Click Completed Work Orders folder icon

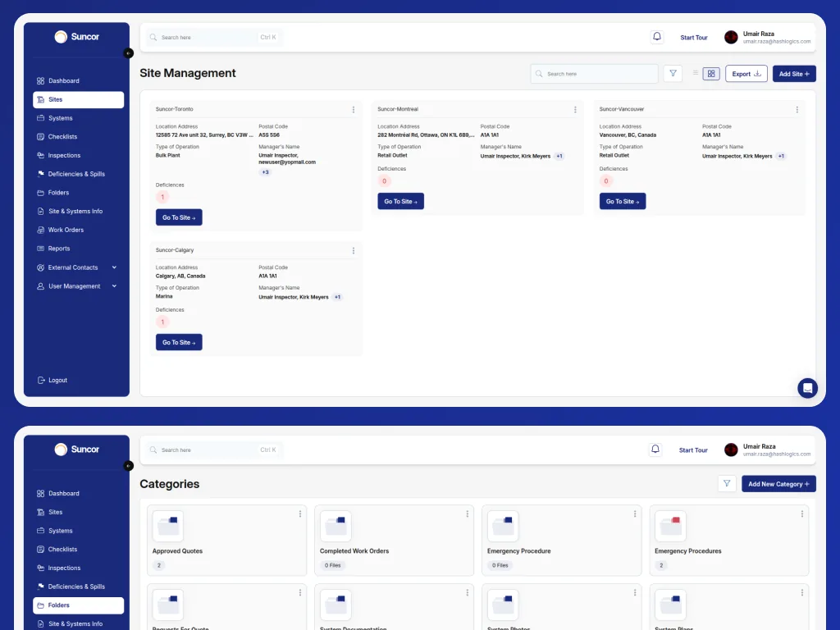[x=336, y=526]
